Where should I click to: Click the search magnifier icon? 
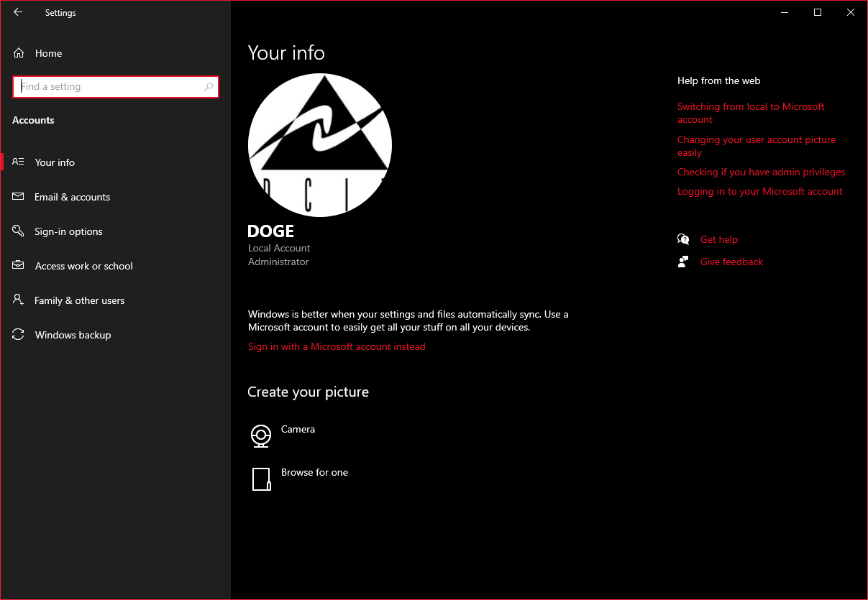point(209,87)
